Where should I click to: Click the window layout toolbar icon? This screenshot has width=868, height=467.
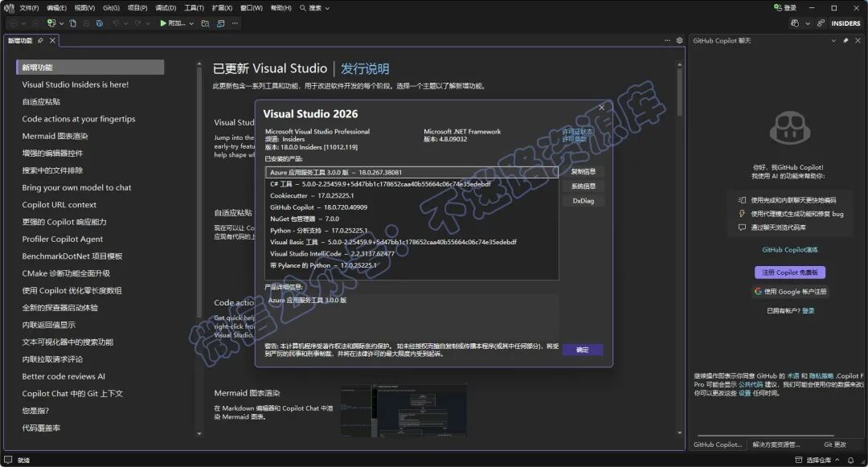coord(220,23)
